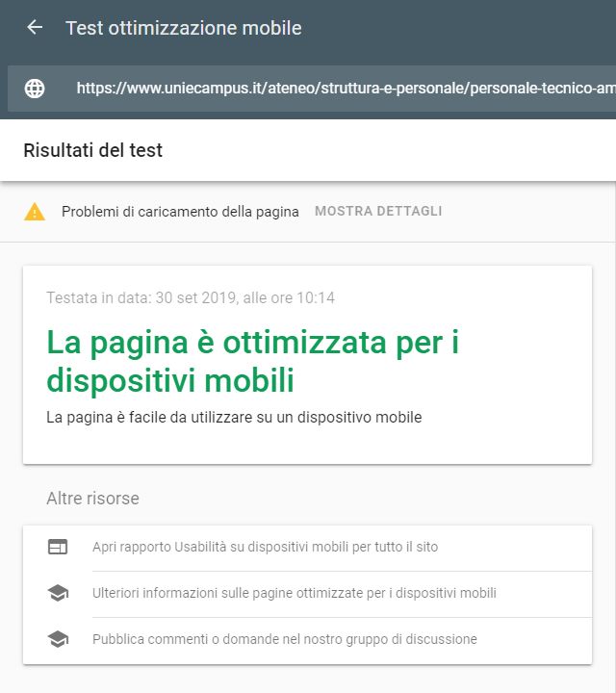Click MOSTRA DETTAGLI to show loading details
The width and height of the screenshot is (616, 693).
click(378, 211)
